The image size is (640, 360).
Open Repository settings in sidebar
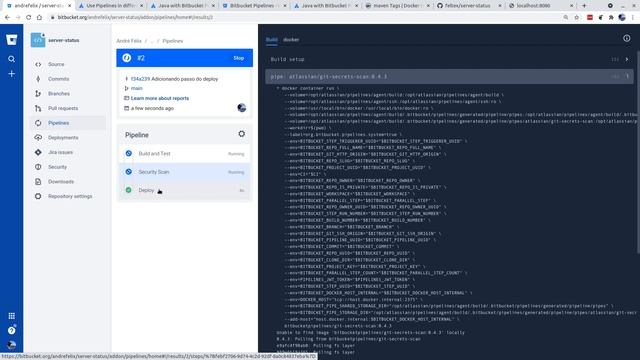[70, 197]
